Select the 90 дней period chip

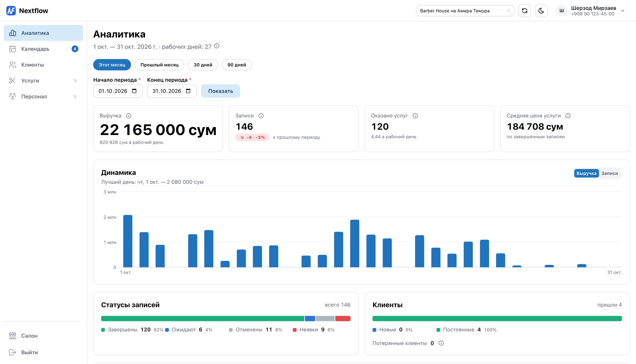coord(237,65)
